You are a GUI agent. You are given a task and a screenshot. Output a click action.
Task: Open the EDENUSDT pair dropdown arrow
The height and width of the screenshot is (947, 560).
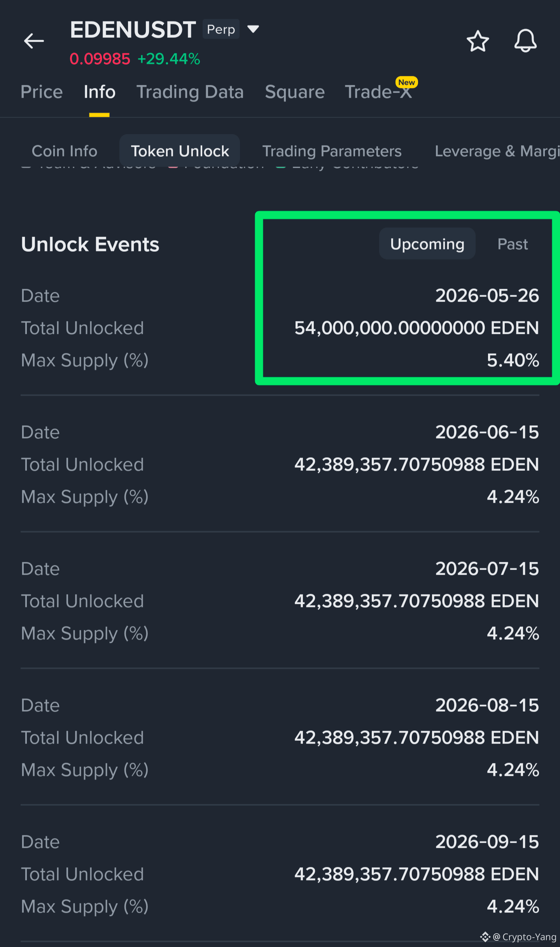coord(253,29)
